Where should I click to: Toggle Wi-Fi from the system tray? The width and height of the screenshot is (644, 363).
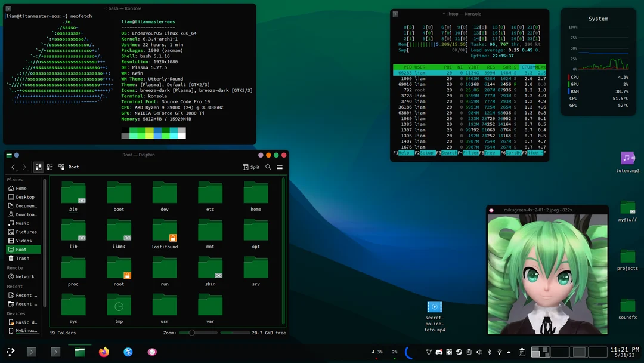pyautogui.click(x=499, y=352)
